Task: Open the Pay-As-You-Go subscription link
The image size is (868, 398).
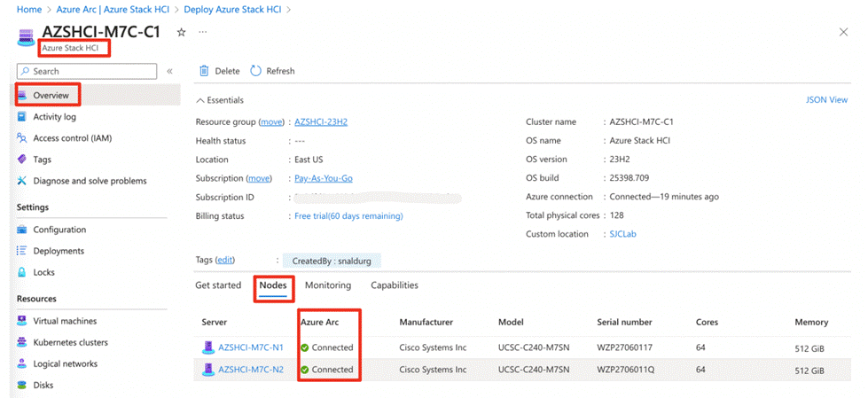Action: [324, 178]
